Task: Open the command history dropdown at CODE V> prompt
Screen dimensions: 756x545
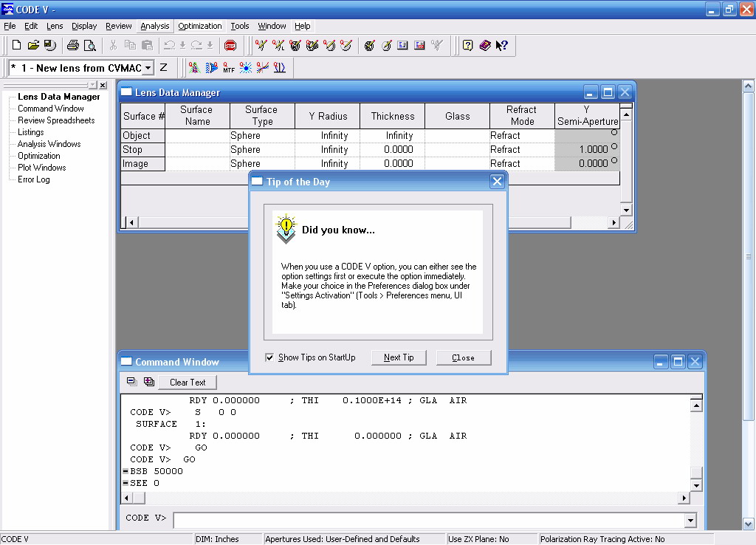Action: click(690, 520)
